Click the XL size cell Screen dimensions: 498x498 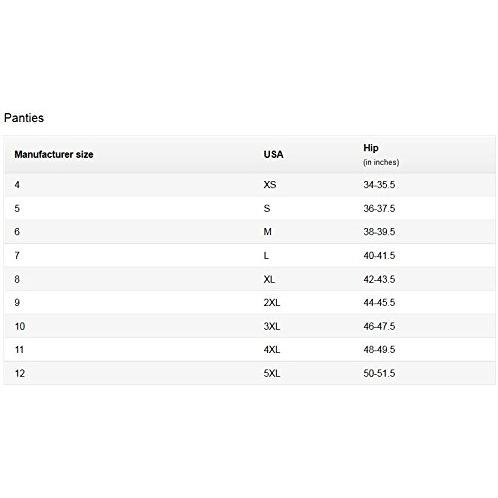269,279
